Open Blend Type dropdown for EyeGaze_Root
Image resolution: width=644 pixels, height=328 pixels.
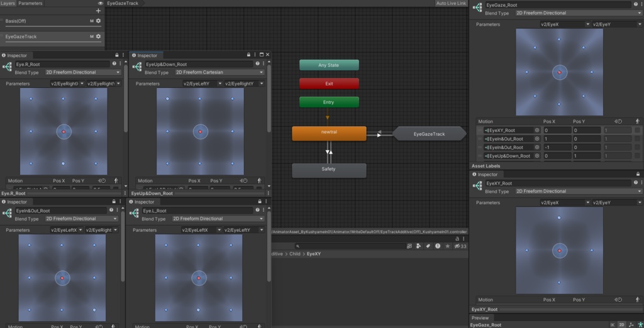pos(579,13)
